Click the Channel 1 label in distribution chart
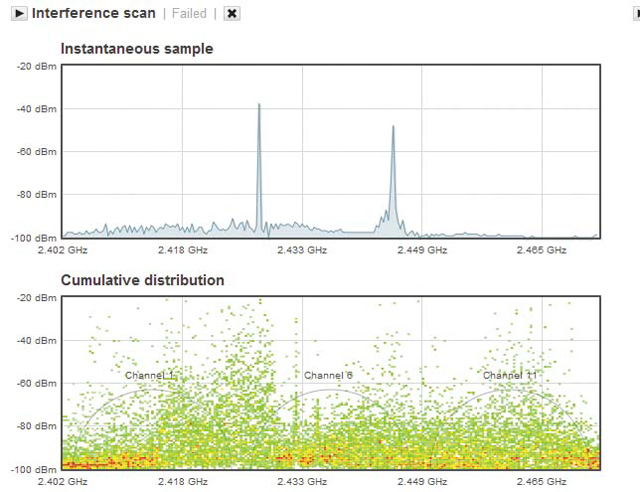The height and width of the screenshot is (492, 640). click(150, 375)
